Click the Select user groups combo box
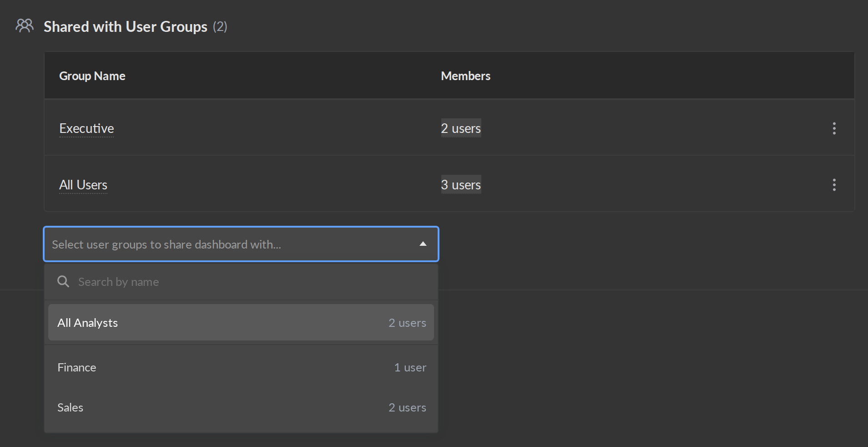This screenshot has width=868, height=447. (241, 244)
